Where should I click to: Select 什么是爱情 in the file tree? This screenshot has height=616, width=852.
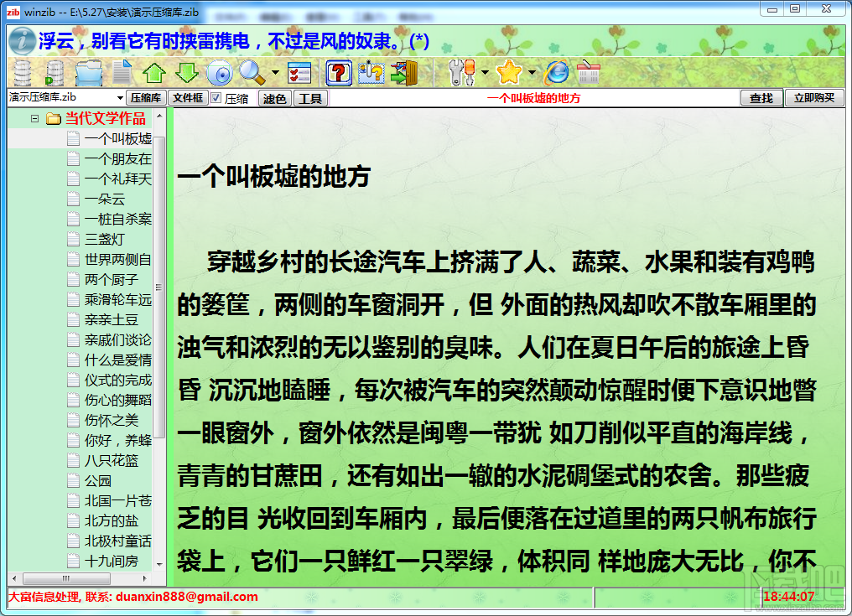tap(118, 360)
